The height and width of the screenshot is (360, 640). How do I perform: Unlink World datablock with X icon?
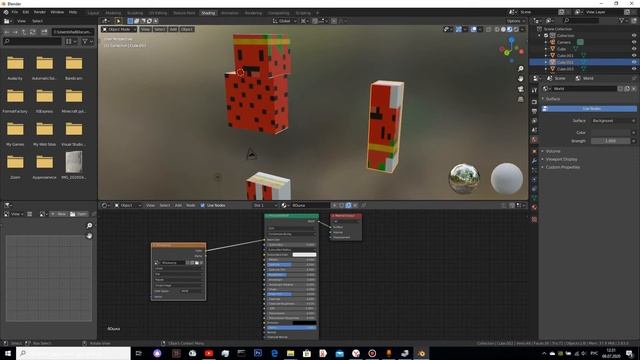[633, 89]
